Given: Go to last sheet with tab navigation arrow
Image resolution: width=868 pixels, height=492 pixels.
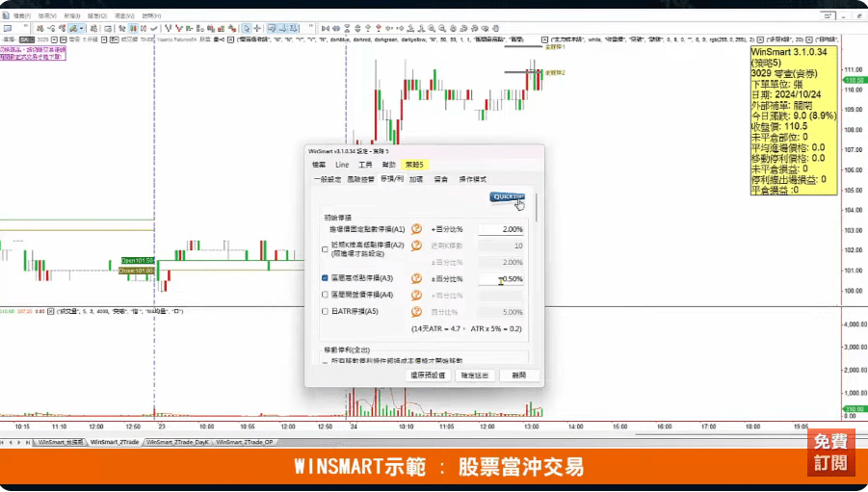Looking at the screenshot, I should click(x=28, y=442).
